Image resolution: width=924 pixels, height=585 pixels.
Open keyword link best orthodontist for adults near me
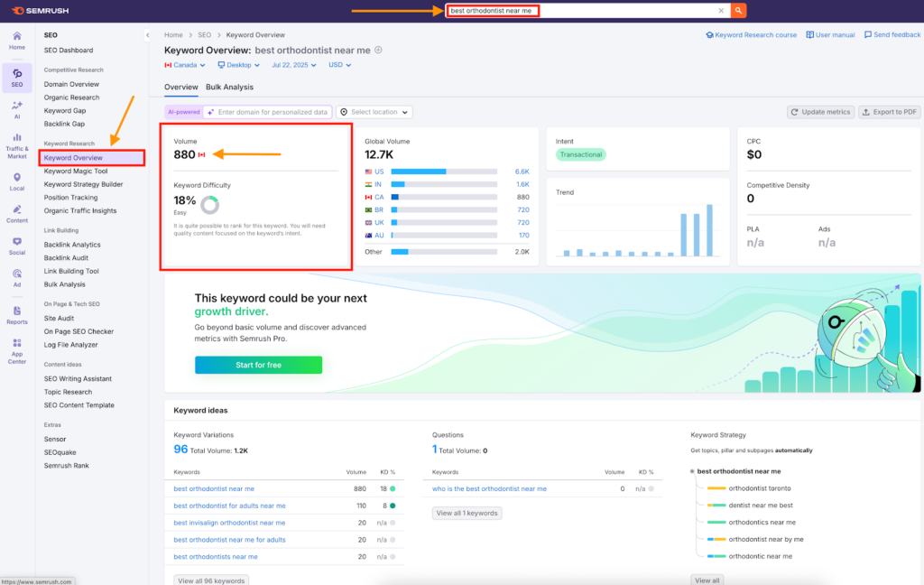(229, 506)
